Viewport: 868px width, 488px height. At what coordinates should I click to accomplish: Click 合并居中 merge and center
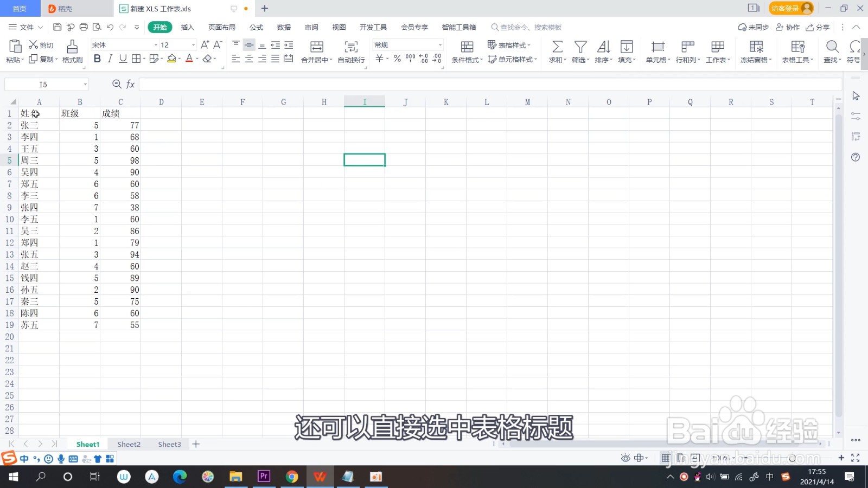317,52
